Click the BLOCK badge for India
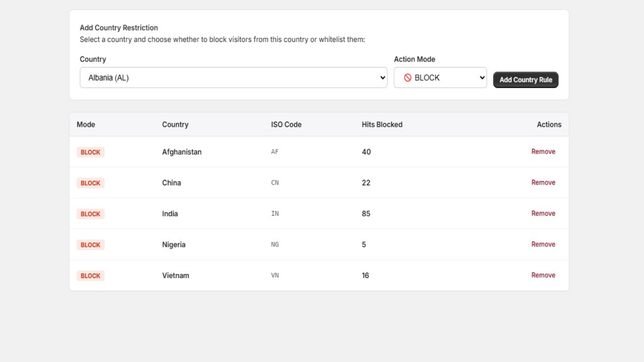The width and height of the screenshot is (644, 362). [91, 214]
